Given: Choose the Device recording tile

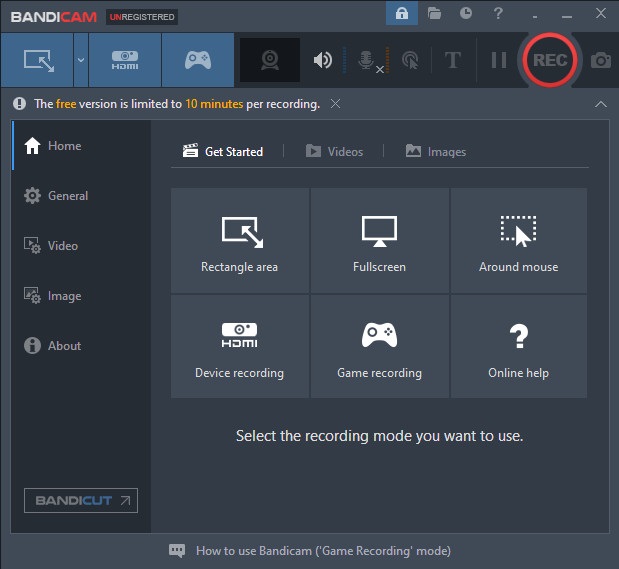Looking at the screenshot, I should pos(240,346).
